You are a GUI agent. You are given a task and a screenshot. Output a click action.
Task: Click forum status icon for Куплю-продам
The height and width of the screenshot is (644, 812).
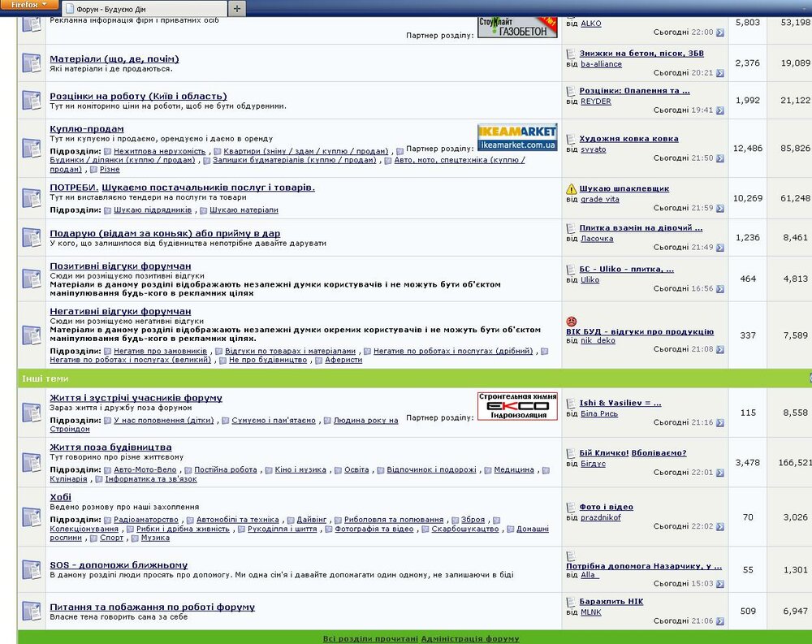(x=32, y=148)
